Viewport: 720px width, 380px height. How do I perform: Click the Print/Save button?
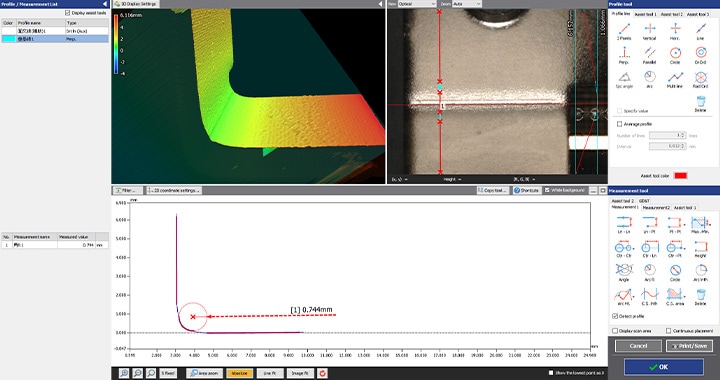pos(689,346)
